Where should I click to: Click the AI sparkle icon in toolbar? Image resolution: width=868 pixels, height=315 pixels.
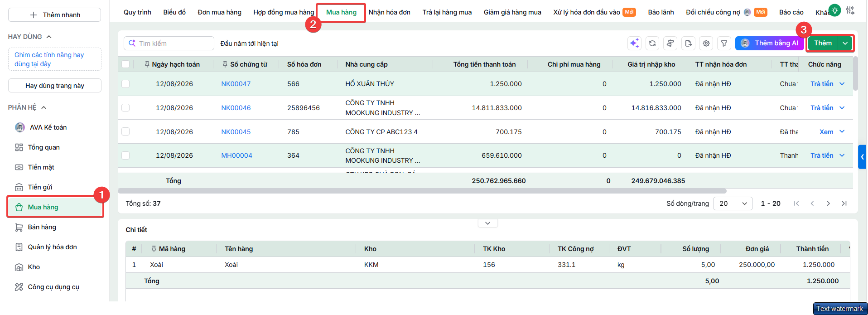pyautogui.click(x=634, y=43)
